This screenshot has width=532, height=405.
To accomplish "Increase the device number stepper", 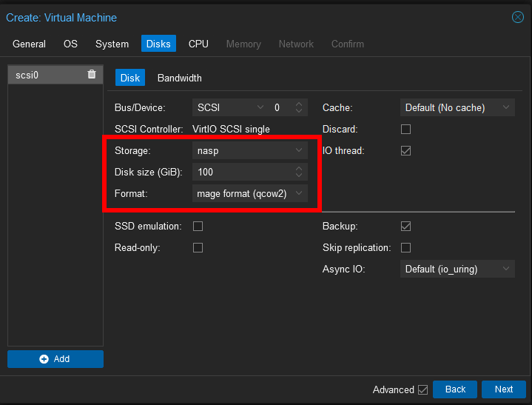I will point(299,104).
